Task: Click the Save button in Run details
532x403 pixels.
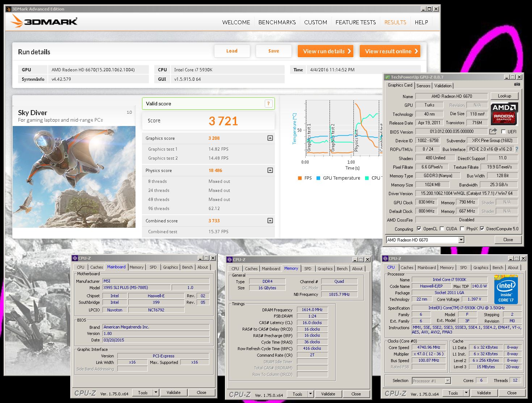Action: click(x=274, y=51)
